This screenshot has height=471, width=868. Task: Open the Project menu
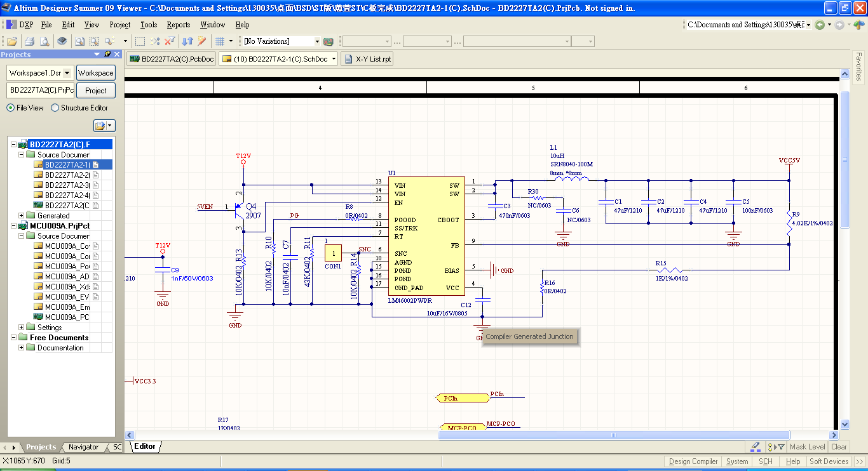point(119,25)
